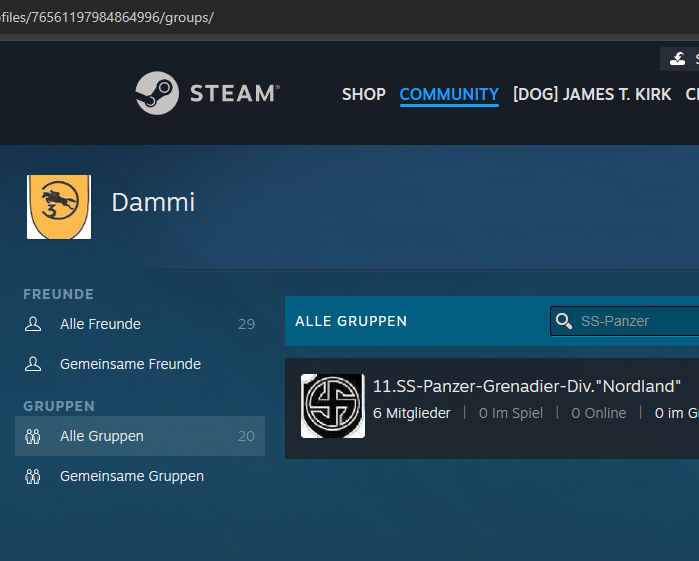Open Dammi's profile avatar image
The image size is (699, 561).
click(59, 207)
